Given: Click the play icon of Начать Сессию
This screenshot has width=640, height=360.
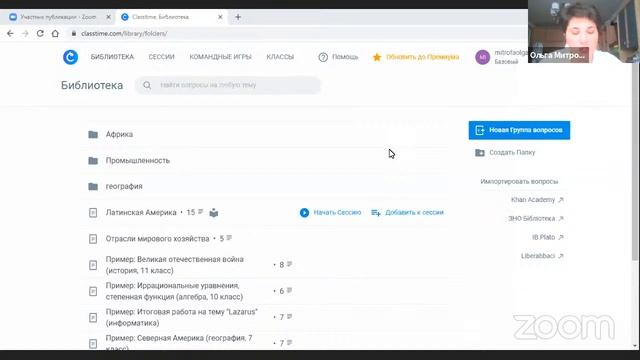Looking at the screenshot, I should pyautogui.click(x=304, y=213).
